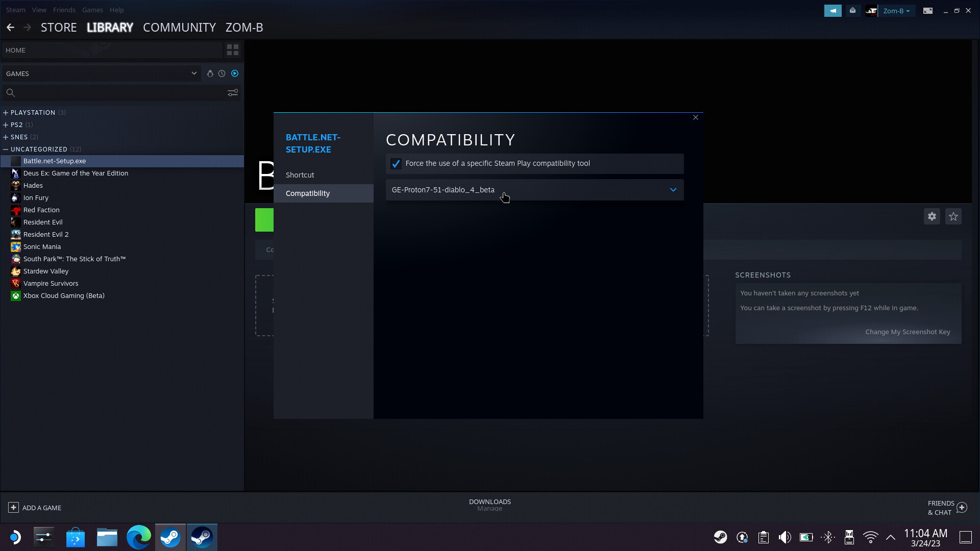Open FRIENDS & CHAT
980x551 pixels.
pos(947,508)
